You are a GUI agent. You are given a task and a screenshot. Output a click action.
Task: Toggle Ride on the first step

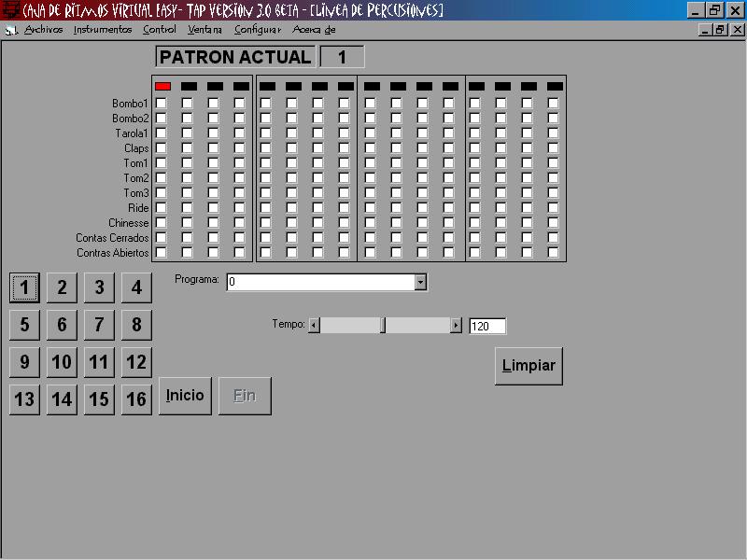[162, 207]
